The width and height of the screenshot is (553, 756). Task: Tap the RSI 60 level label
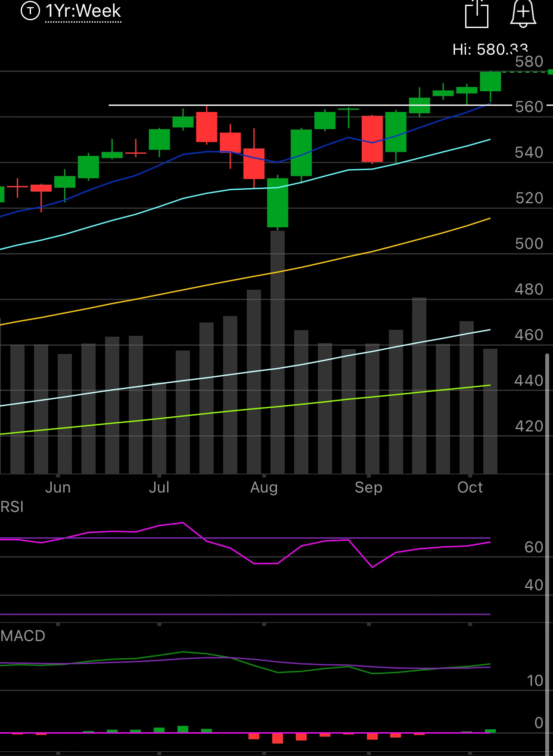click(x=534, y=547)
